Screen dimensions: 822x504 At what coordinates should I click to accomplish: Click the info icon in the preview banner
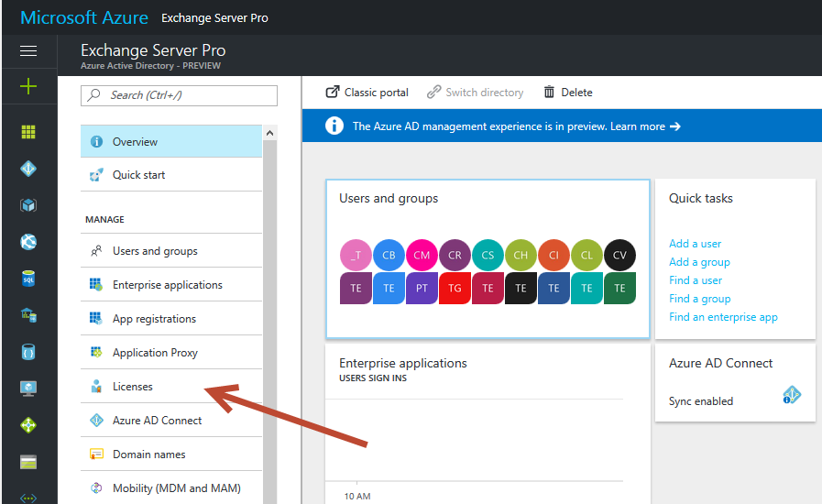tap(334, 126)
